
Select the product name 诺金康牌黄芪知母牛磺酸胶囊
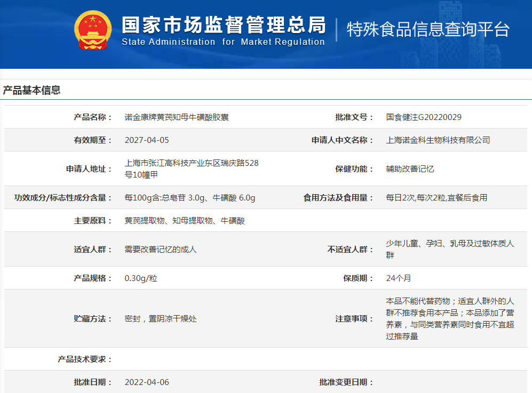tap(177, 117)
